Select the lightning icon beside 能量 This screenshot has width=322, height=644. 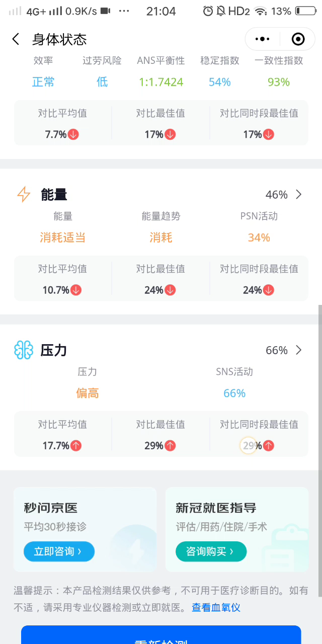coord(23,194)
